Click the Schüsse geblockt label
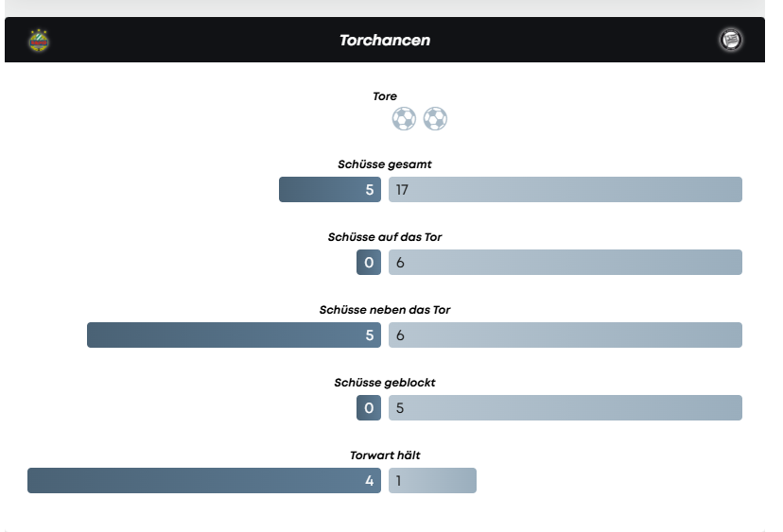Image resolution: width=783 pixels, height=532 pixels. pos(385,383)
